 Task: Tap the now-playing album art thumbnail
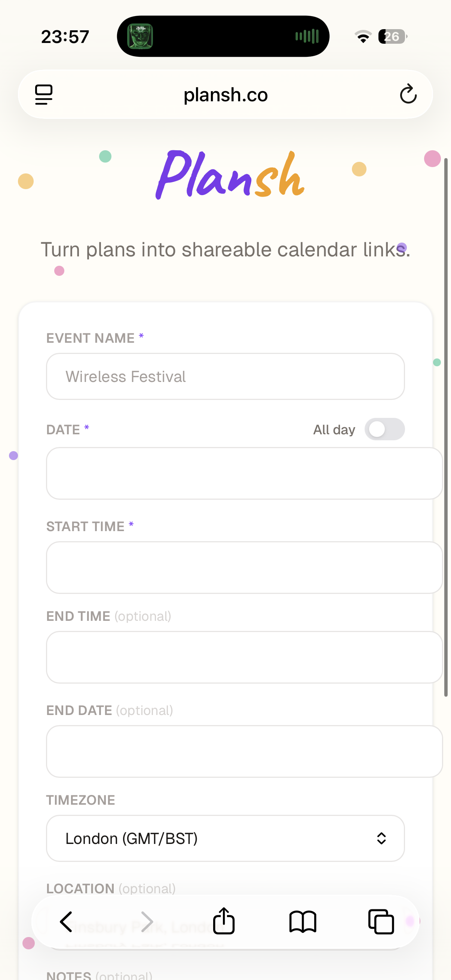[x=140, y=37]
